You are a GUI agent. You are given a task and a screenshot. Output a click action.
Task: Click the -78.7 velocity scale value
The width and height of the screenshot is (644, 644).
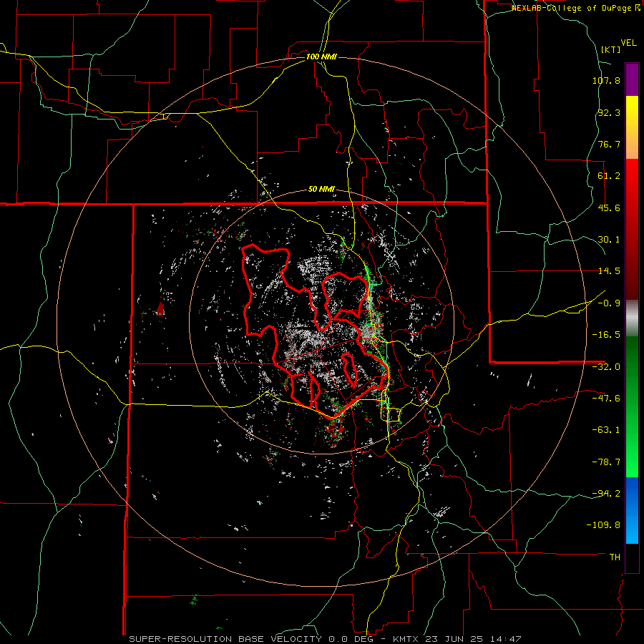point(606,462)
